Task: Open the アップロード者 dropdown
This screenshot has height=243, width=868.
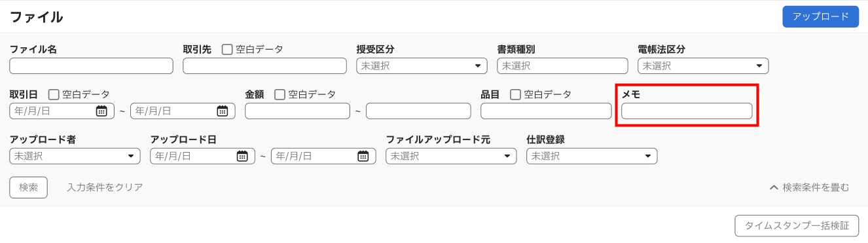Action: 75,156
